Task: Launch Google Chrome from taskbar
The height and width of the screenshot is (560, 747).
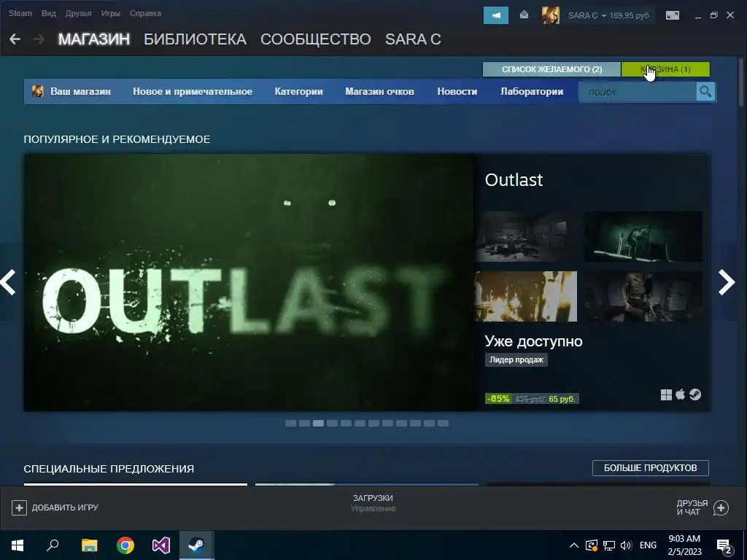Action: (125, 545)
